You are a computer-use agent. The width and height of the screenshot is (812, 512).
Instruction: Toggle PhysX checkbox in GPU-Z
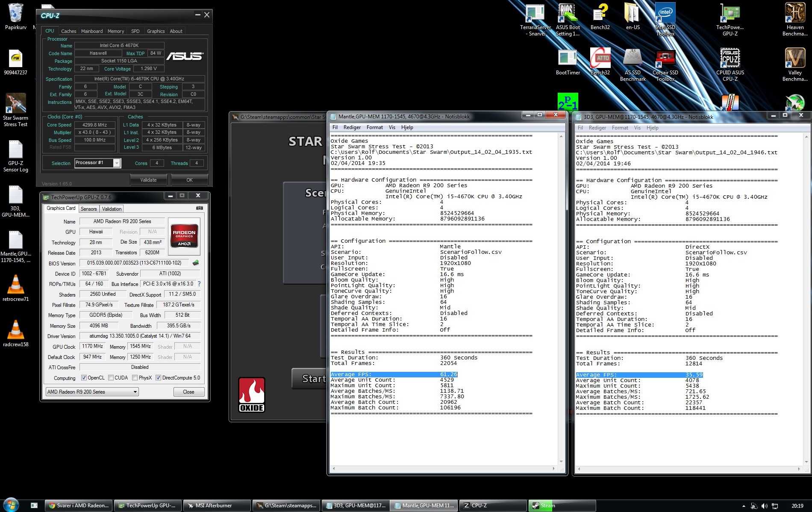(x=135, y=378)
